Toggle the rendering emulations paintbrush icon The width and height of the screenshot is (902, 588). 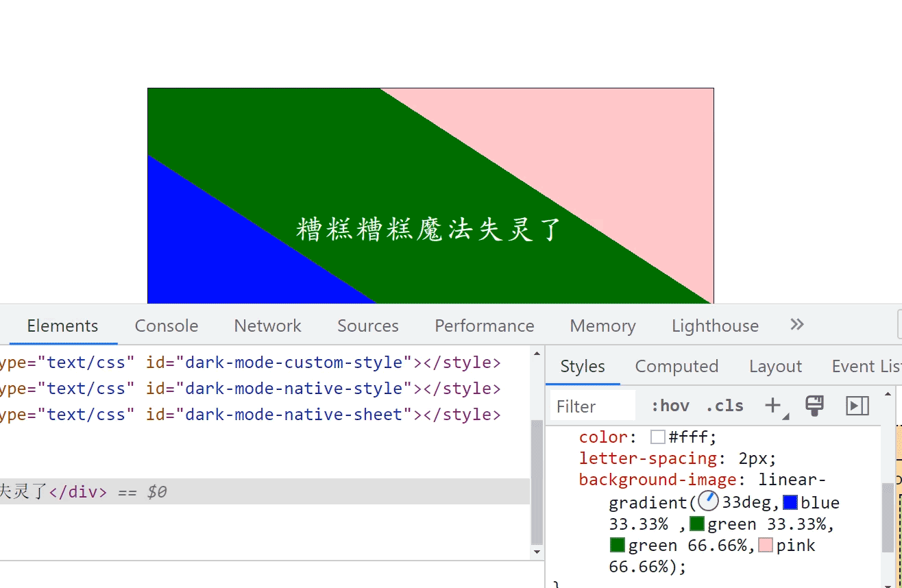pyautogui.click(x=814, y=406)
